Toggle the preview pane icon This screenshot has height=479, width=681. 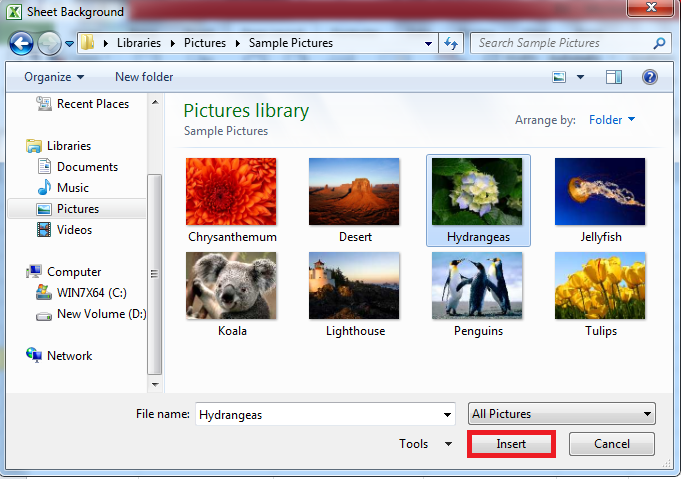pyautogui.click(x=614, y=77)
